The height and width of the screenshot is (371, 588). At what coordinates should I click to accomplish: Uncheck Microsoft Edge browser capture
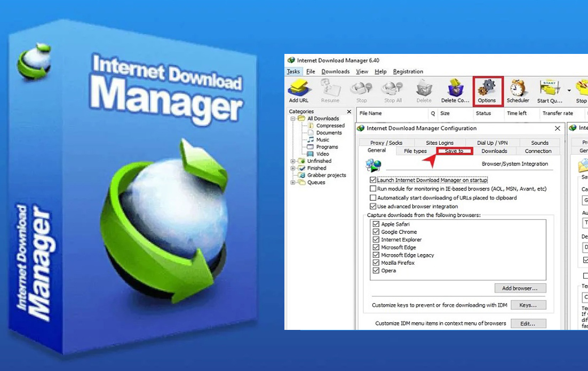pos(376,247)
